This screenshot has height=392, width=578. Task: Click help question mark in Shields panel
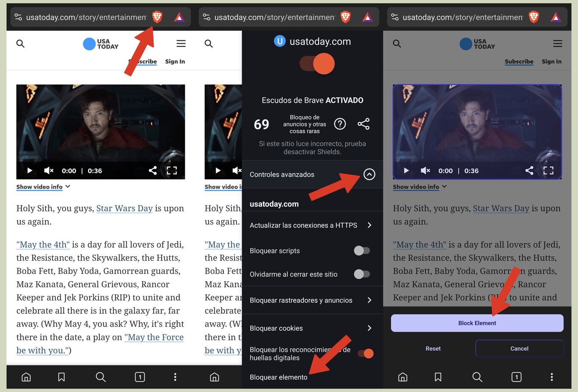340,124
